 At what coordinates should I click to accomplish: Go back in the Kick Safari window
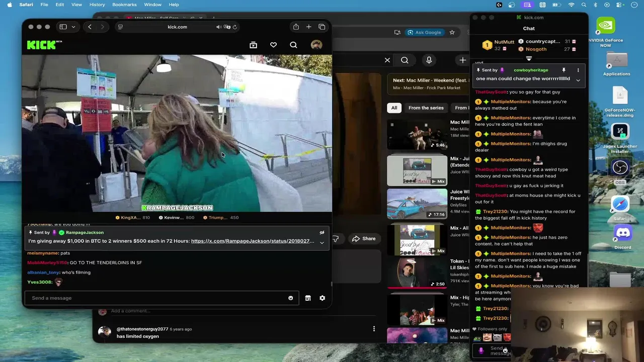point(90,27)
